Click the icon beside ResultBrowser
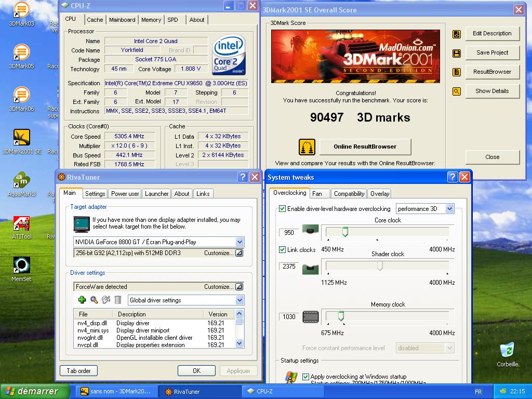 click(x=457, y=72)
